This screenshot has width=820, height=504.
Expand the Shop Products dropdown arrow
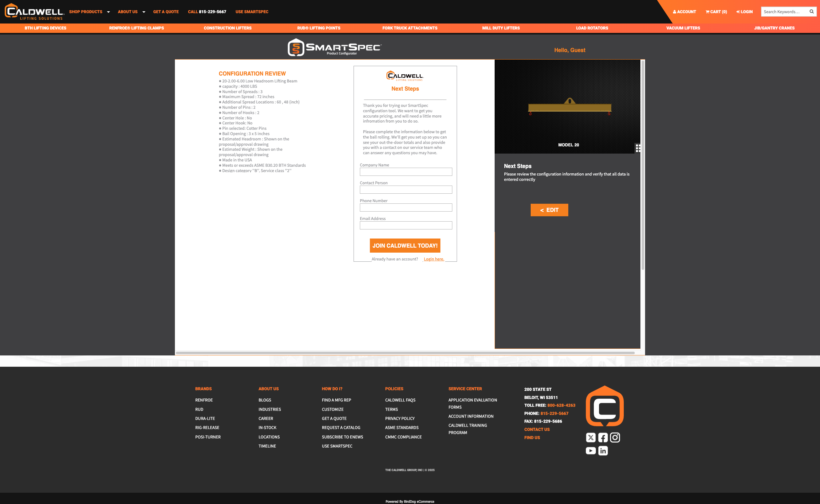point(108,12)
